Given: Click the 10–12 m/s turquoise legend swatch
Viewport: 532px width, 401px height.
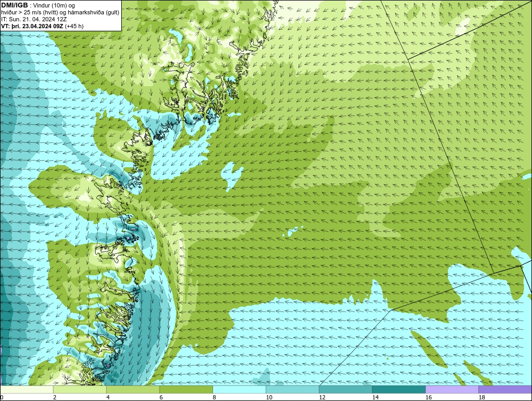Looking at the screenshot, I should pyautogui.click(x=293, y=389).
